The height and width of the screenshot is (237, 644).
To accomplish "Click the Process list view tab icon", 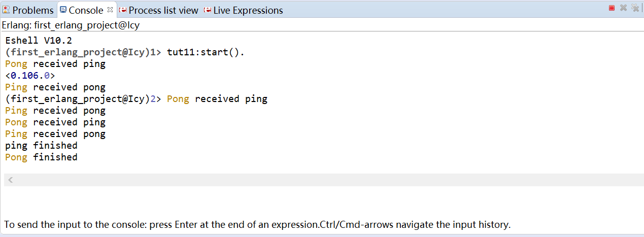I will click(x=122, y=10).
